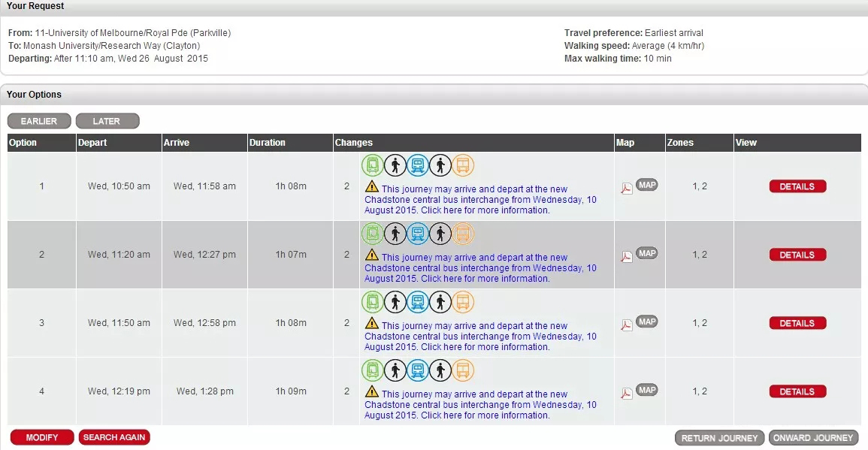
Task: Show EARLIER journey options
Action: click(x=39, y=121)
